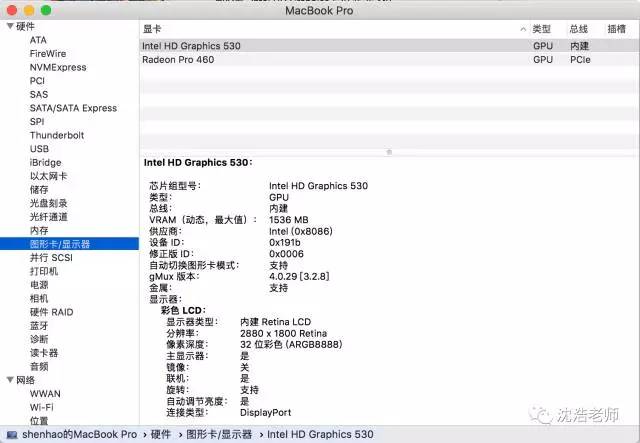Select SAS in the hardware list
This screenshot has height=443, width=640.
(39, 94)
